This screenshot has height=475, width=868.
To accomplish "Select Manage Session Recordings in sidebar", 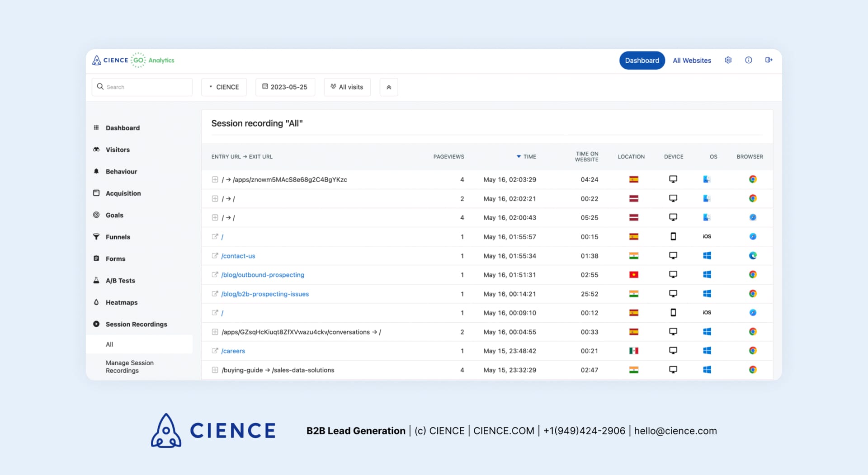I will 129,367.
